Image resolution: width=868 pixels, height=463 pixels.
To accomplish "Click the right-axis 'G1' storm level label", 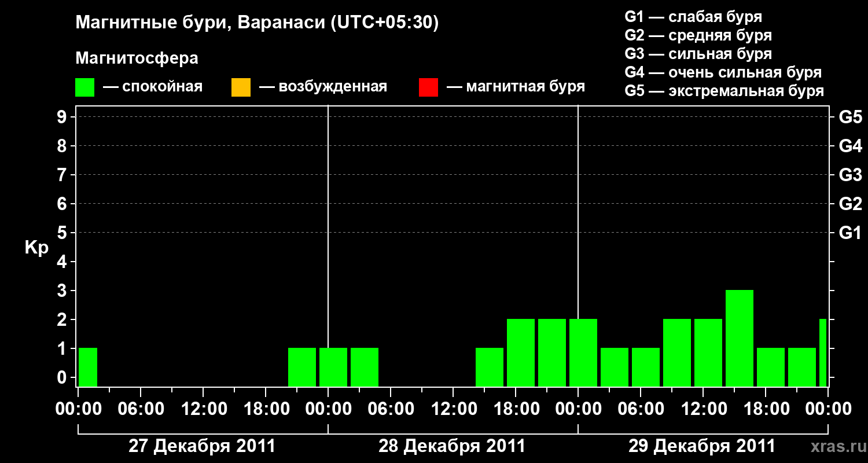I will [850, 233].
